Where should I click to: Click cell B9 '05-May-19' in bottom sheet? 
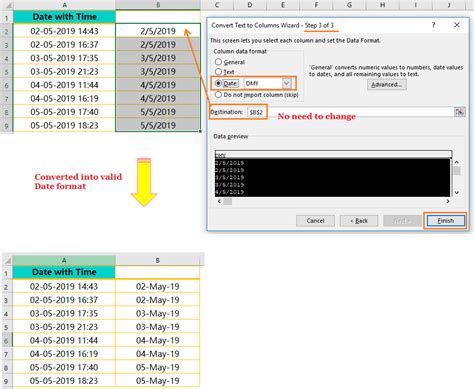pos(158,381)
